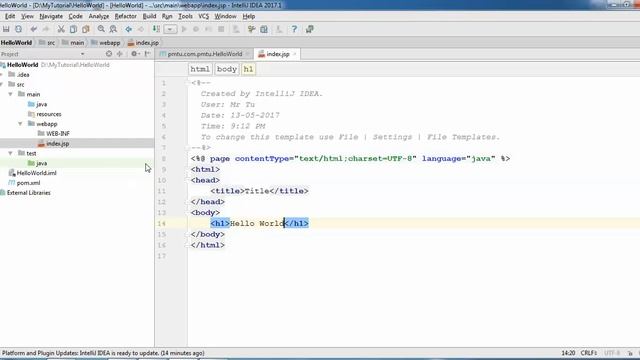Click the Stop square icon
Viewport: 640px width, 360px height.
click(221, 29)
